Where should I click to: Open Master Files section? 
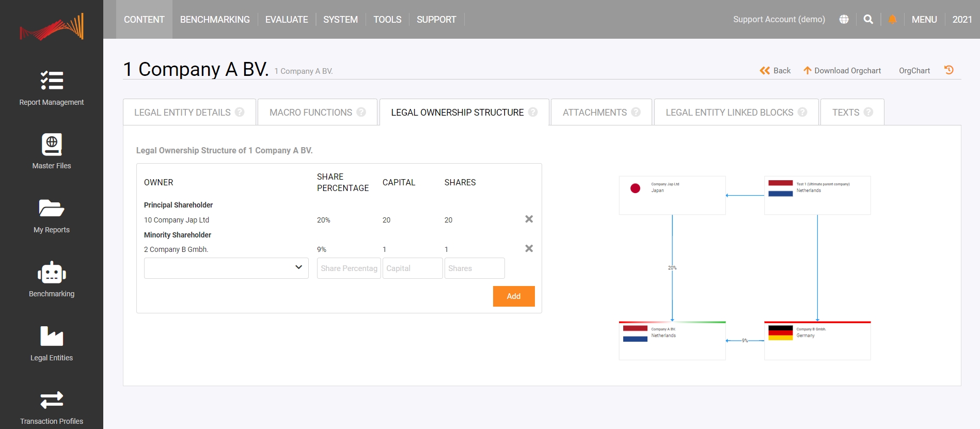[52, 151]
